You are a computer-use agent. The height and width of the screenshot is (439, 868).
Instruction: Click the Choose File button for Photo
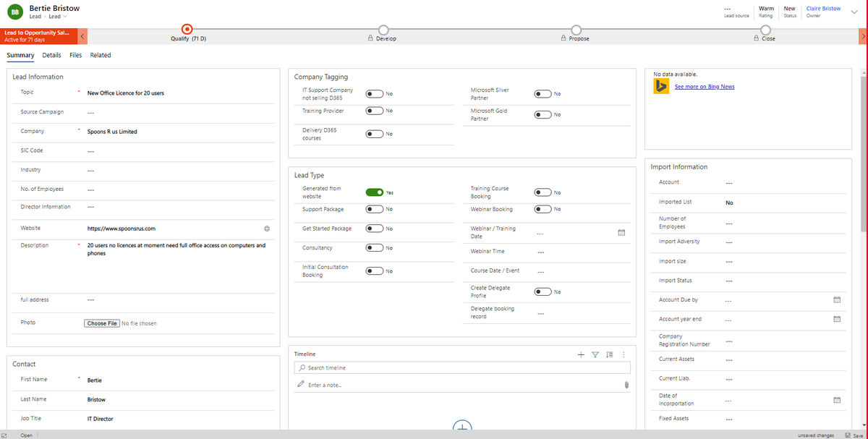[102, 323]
